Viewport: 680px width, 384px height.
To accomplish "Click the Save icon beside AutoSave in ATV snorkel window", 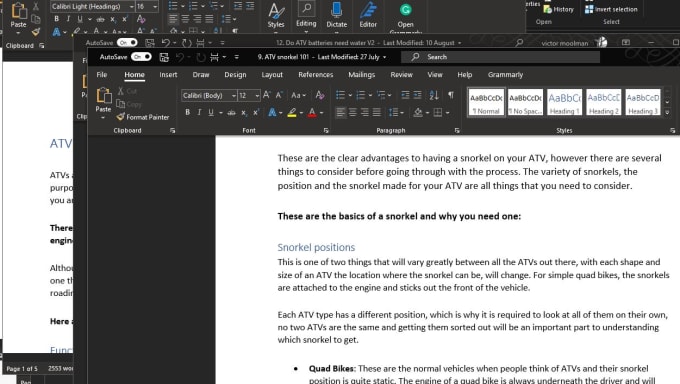I will 164,57.
